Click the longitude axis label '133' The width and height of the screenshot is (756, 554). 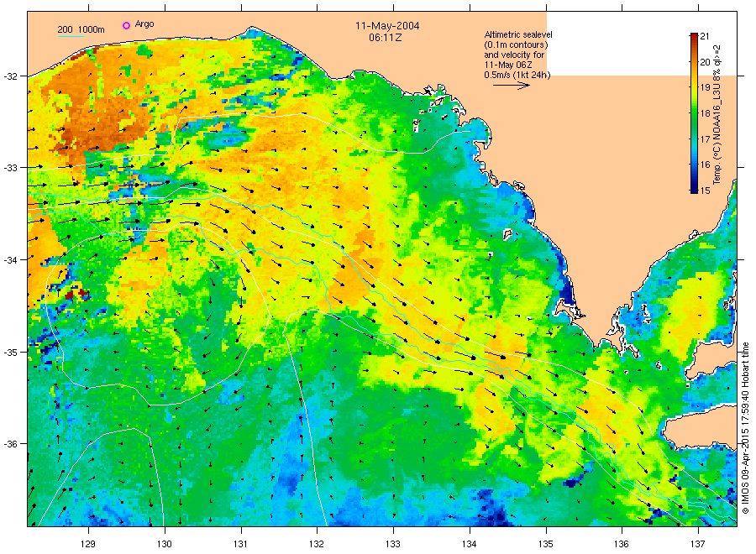pos(393,545)
